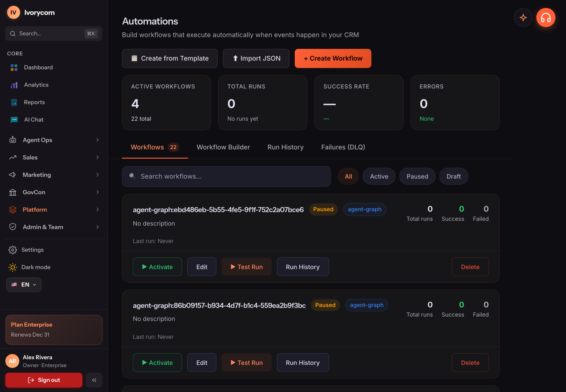Click the sparkle AI assistant icon
566x392 pixels.
pos(523,18)
